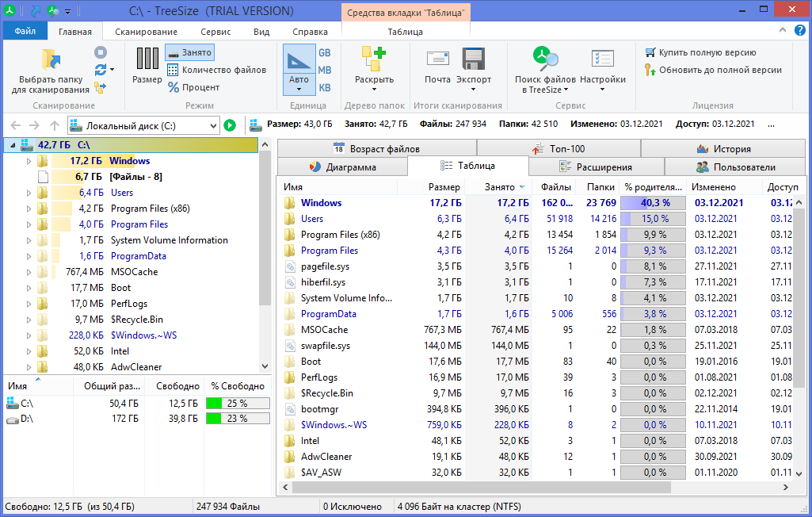The height and width of the screenshot is (517, 812).
Task: Enable Занято mode in the ribbon
Action: tap(189, 52)
